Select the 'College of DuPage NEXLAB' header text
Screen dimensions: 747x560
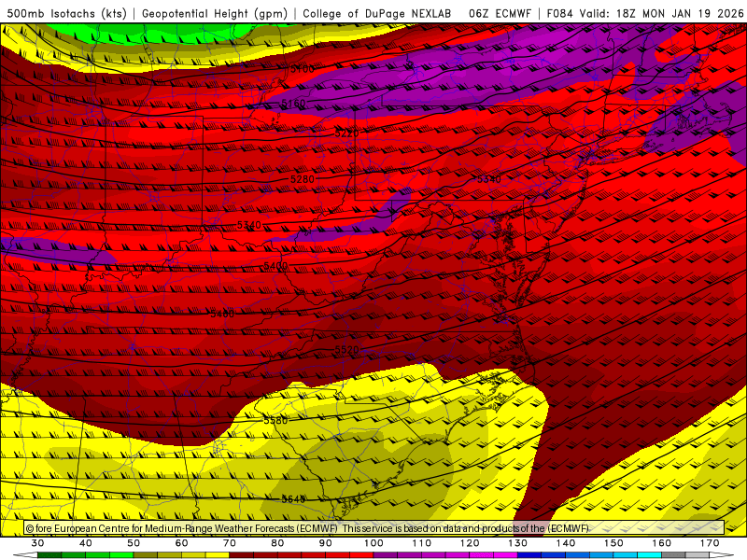coord(376,13)
